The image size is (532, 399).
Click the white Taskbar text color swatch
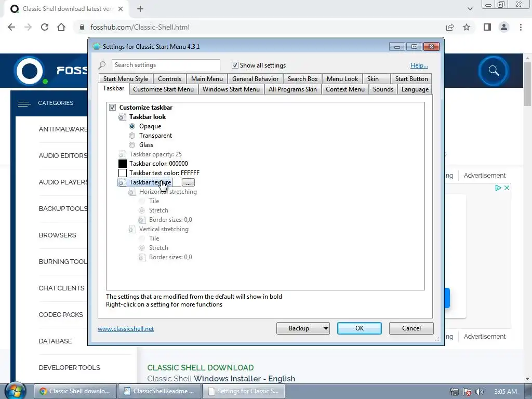click(123, 173)
